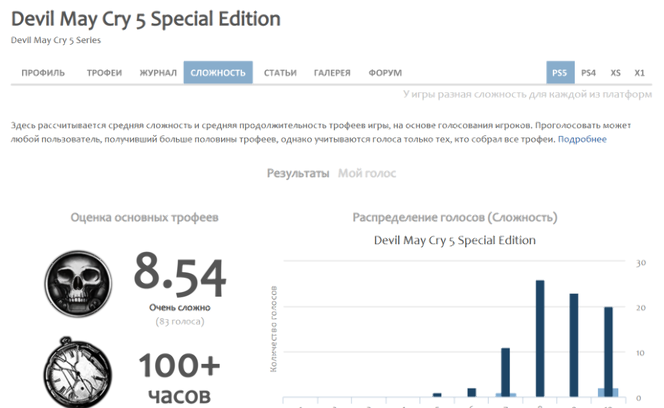Go to the СТАТЬИ tab

tap(280, 73)
